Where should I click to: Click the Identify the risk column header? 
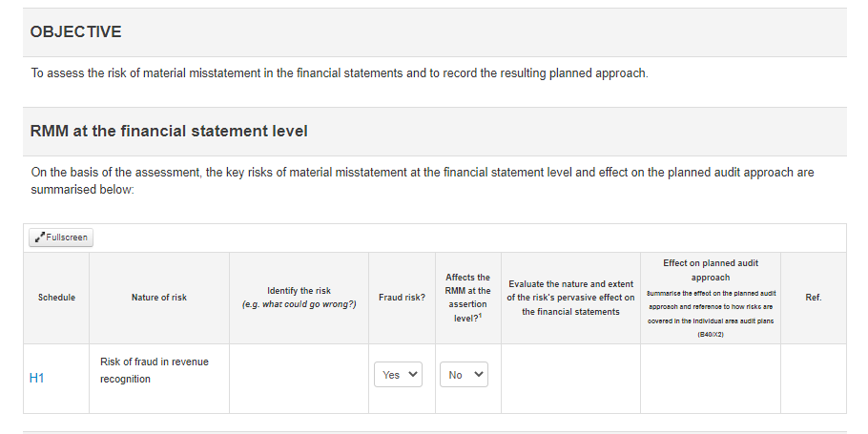[299, 298]
